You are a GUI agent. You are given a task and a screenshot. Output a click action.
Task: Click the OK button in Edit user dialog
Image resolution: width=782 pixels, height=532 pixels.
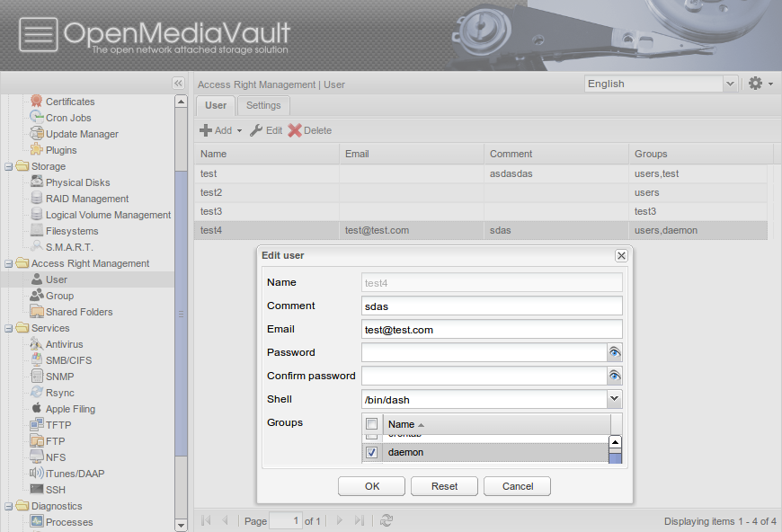pos(371,485)
